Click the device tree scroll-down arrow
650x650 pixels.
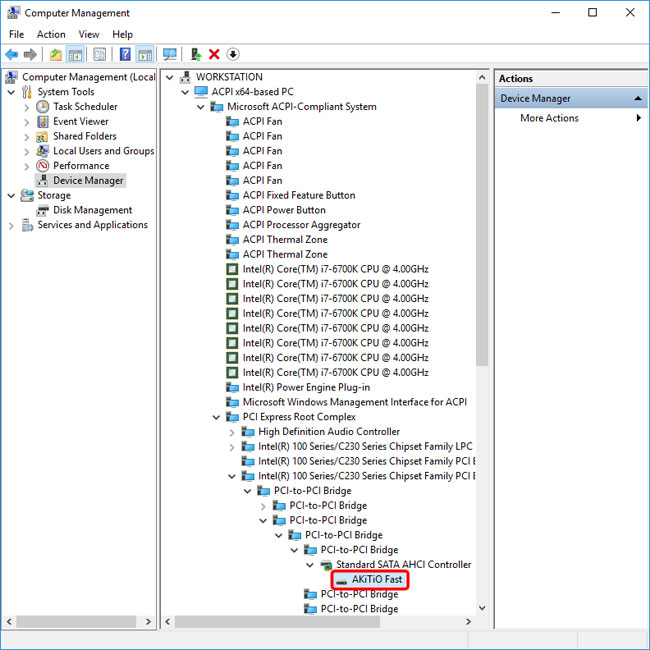[x=482, y=608]
